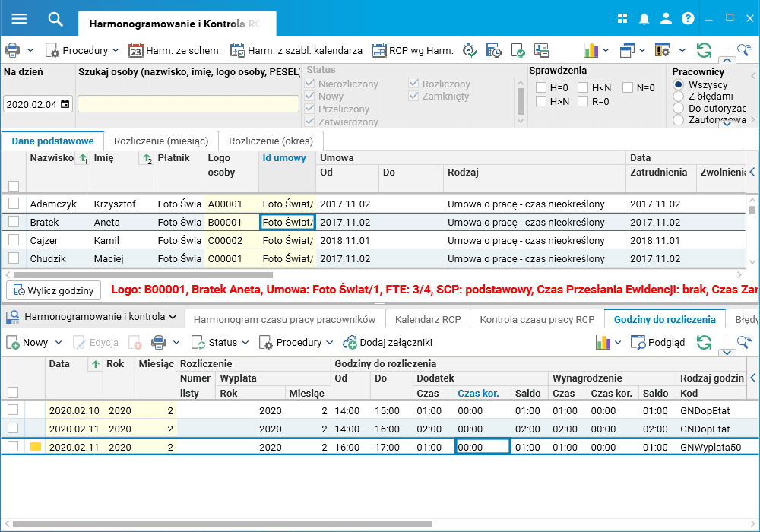This screenshot has width=760, height=532.
Task: Check the Adamczyk row checkbox
Action: [14, 204]
